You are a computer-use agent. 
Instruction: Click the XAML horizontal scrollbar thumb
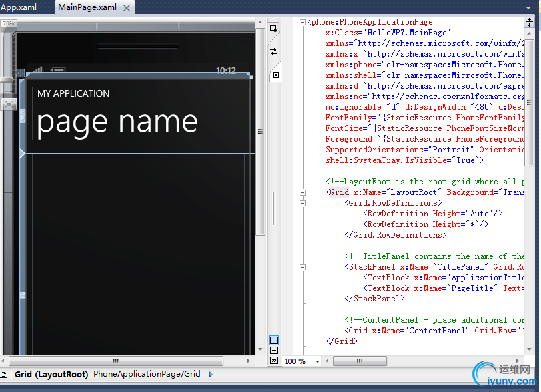point(360,361)
